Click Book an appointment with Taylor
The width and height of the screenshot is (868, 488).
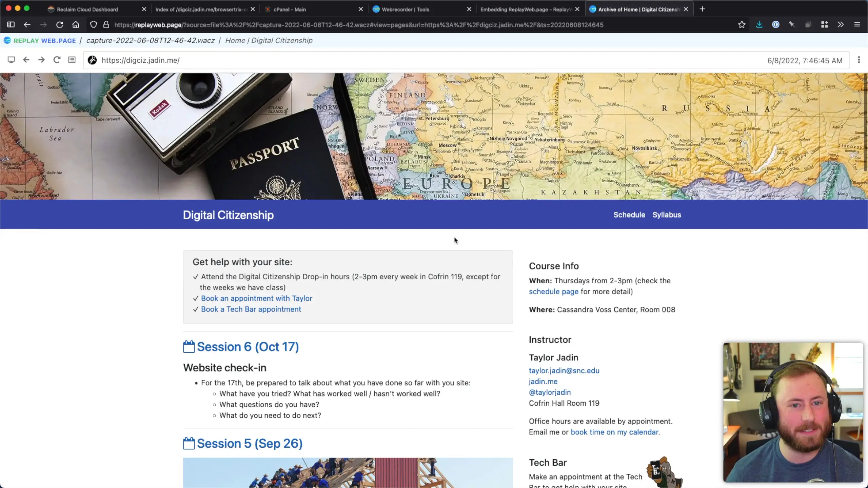coord(256,299)
